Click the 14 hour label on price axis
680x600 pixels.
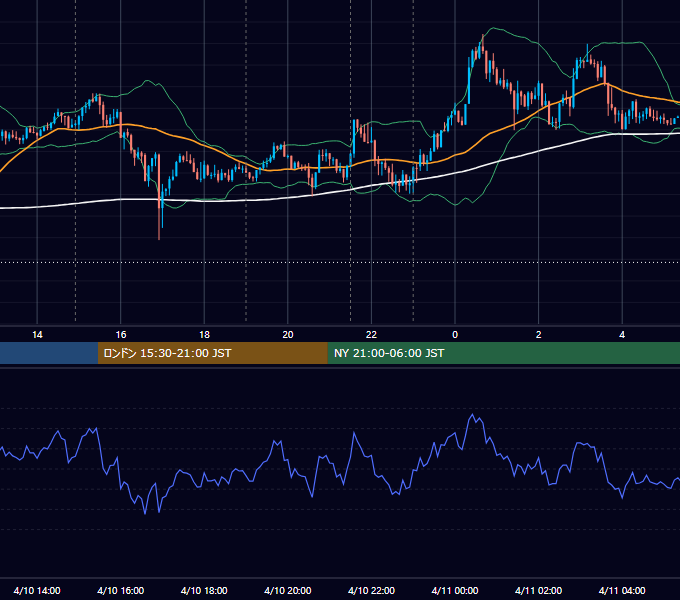click(37, 335)
